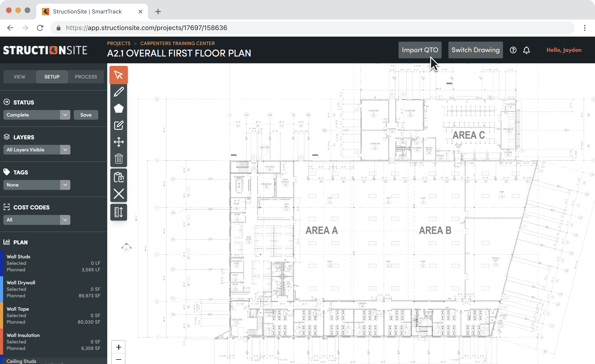Viewport: 595px width, 364px height.
Task: Open notifications bell
Action: (526, 50)
